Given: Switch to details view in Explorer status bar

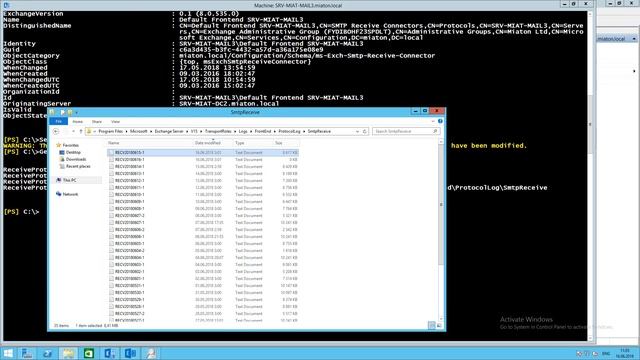Looking at the screenshot, I should click(431, 325).
